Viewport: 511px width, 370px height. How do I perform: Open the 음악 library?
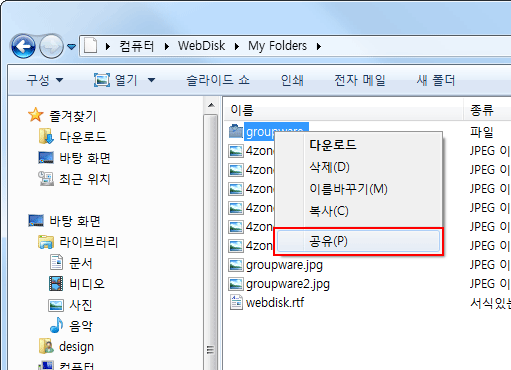[x=80, y=326]
